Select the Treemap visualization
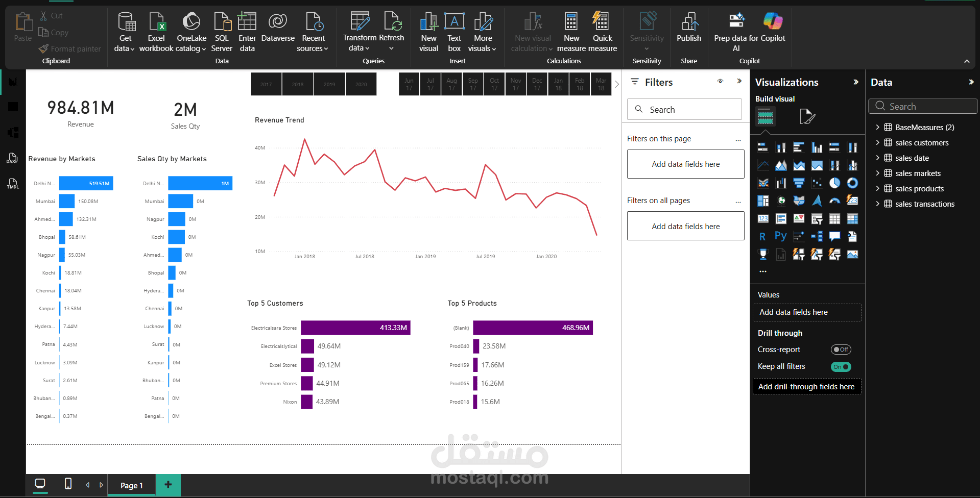The width and height of the screenshot is (980, 498). pos(763,201)
